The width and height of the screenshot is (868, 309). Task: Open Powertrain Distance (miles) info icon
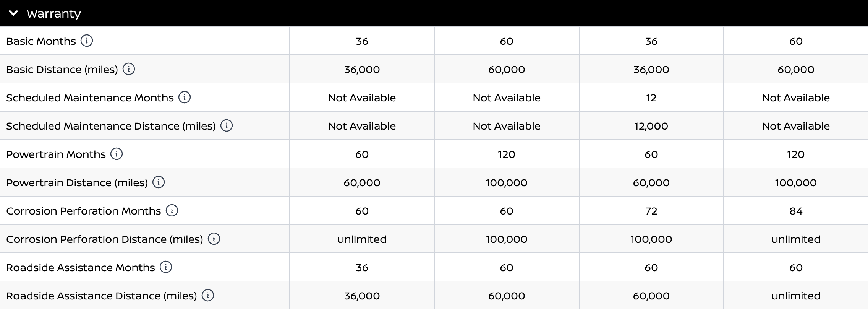pos(159,182)
